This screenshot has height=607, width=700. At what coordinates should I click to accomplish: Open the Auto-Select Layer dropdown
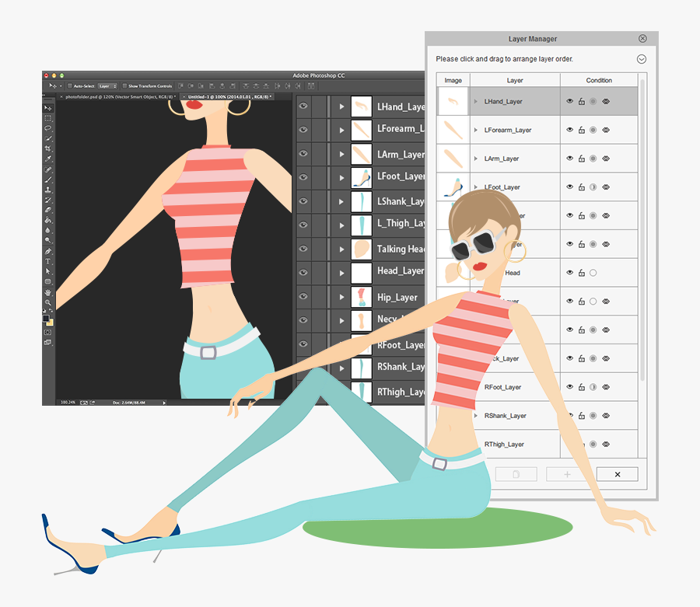click(107, 85)
